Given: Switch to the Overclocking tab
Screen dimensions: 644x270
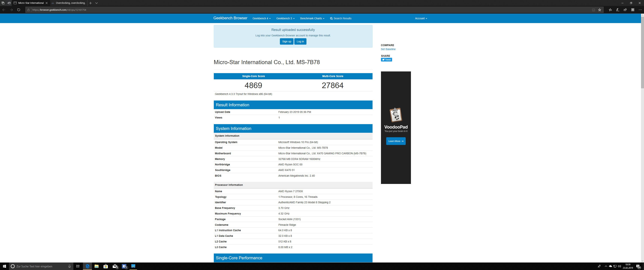Looking at the screenshot, I should click(68, 3).
